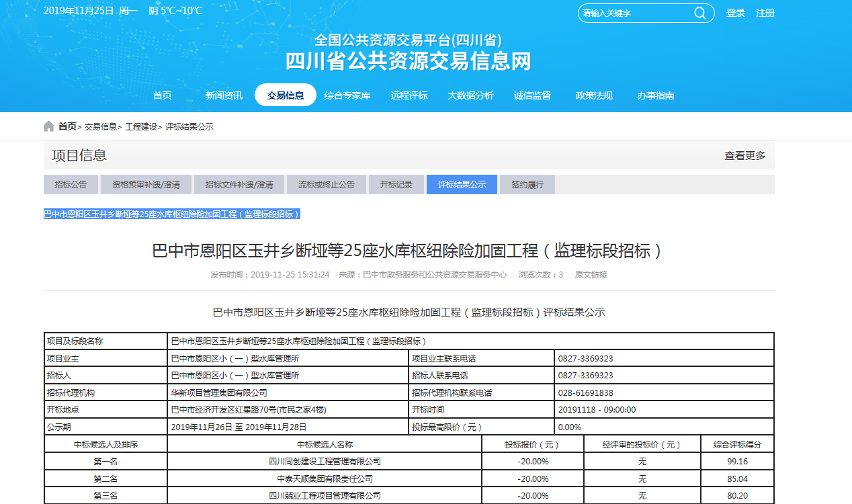Go to 诚信监督 menu item
Image resolution: width=852 pixels, height=504 pixels.
532,95
